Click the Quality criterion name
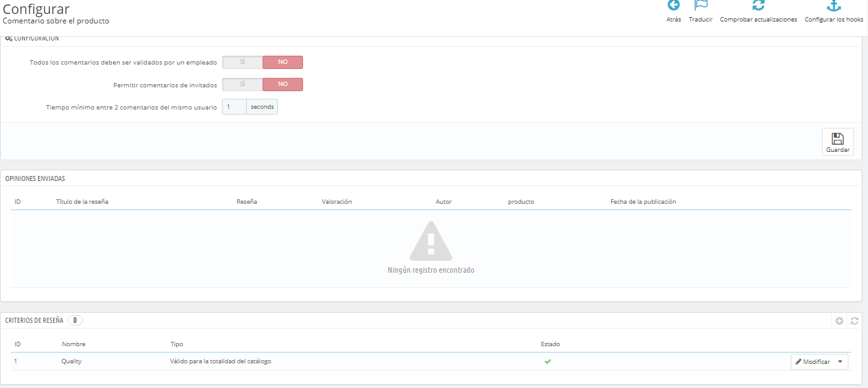The image size is (868, 388). click(x=71, y=361)
